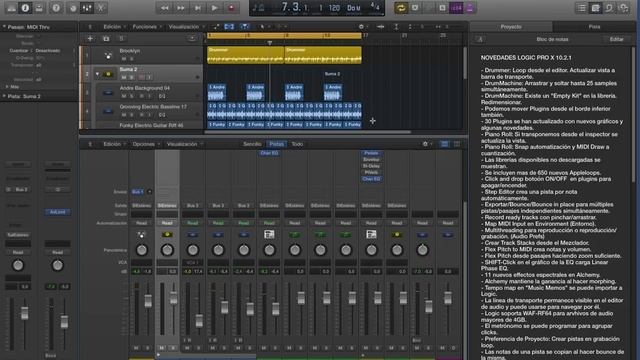
Task: Click the Read automation button on selected strip
Action: [x=167, y=223]
